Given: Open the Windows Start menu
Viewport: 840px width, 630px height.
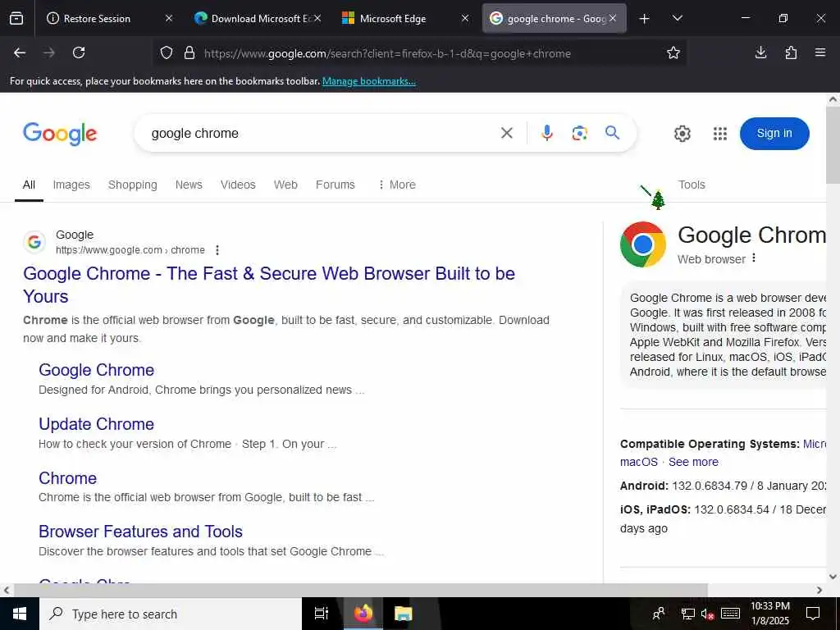Looking at the screenshot, I should 20,614.
